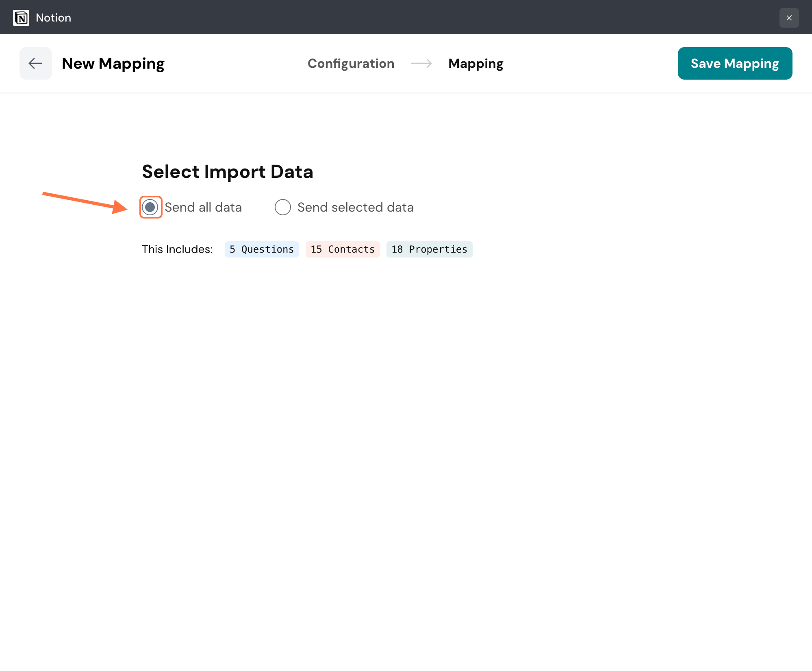Image resolution: width=812 pixels, height=671 pixels.
Task: Click the orange annotation arrow
Action: point(85,202)
